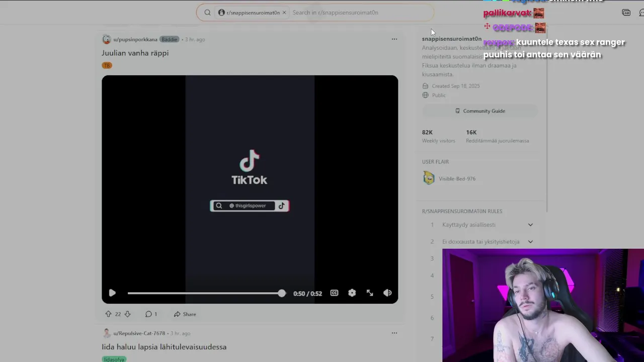Open the post titled Juulian vanha räppi
644x362 pixels.
(135, 53)
